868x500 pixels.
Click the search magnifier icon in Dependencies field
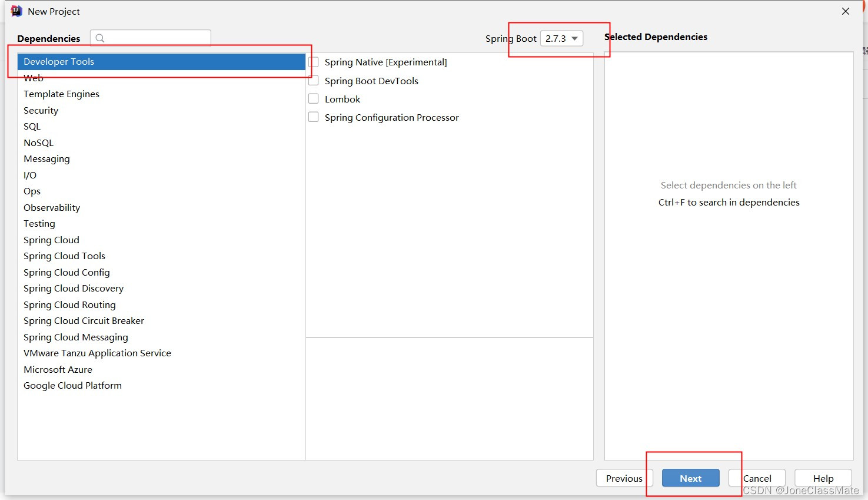100,38
